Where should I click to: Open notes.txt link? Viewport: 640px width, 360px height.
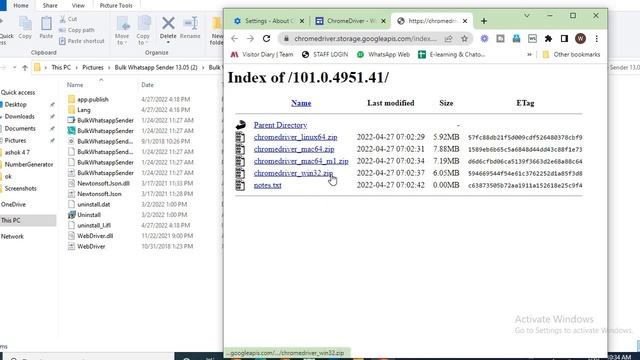267,185
